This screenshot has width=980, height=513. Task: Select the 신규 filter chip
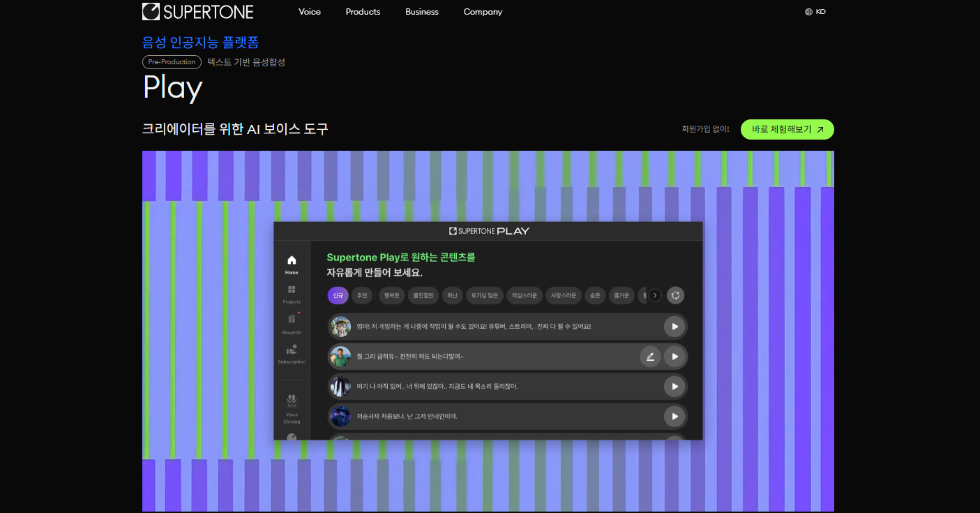(338, 295)
